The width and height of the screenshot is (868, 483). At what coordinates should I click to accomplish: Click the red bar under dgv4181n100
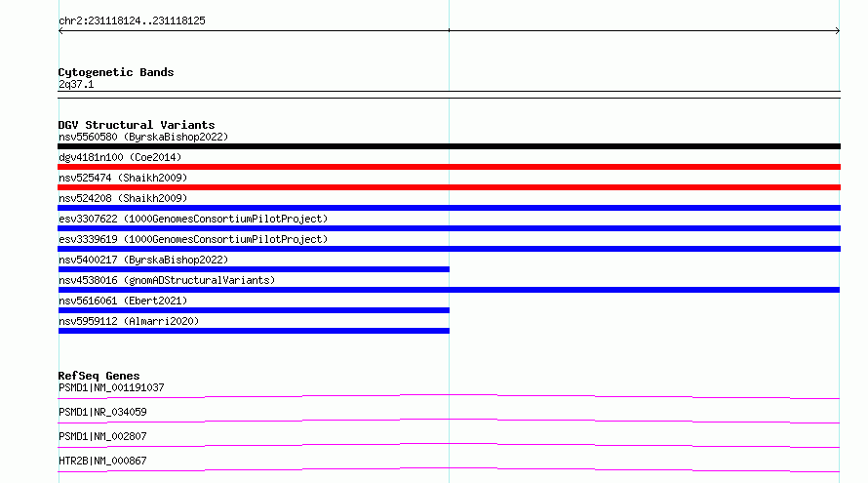click(x=449, y=167)
